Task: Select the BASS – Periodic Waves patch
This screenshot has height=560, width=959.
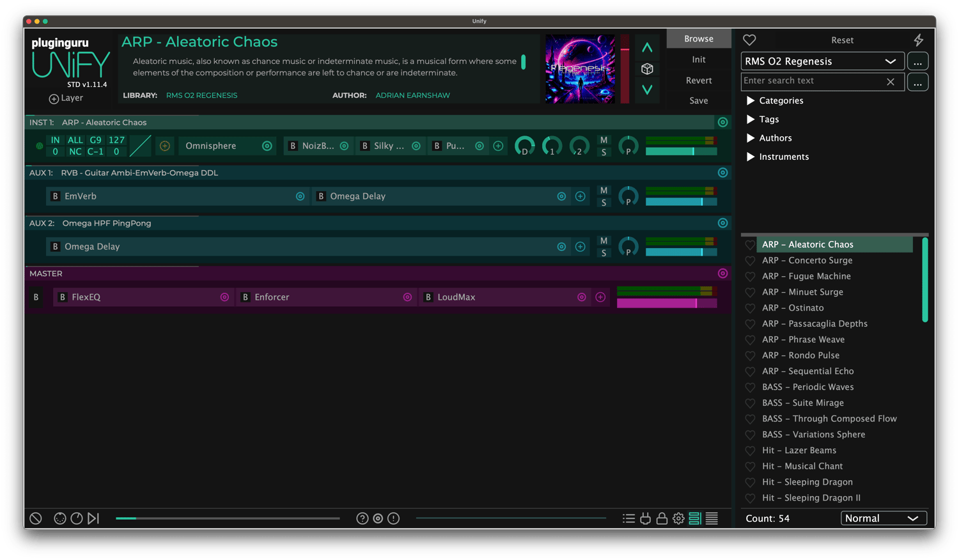Action: click(x=807, y=387)
